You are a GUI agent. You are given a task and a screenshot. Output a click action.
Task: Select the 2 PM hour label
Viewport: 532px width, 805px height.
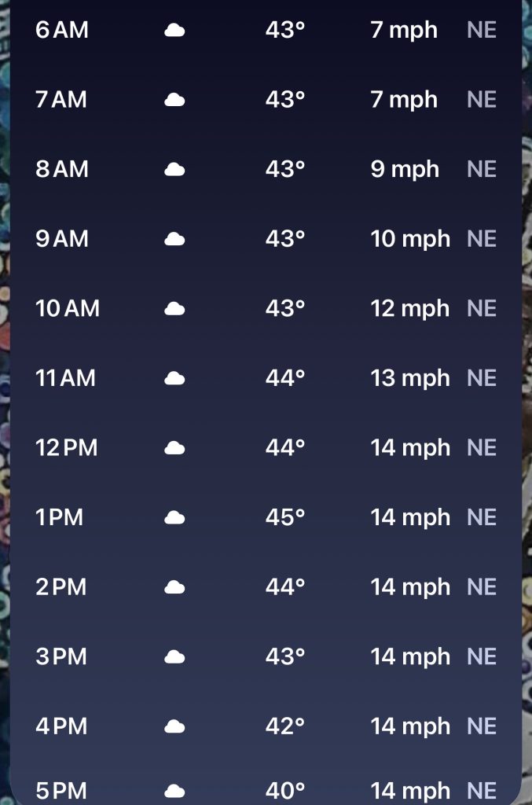pyautogui.click(x=61, y=587)
